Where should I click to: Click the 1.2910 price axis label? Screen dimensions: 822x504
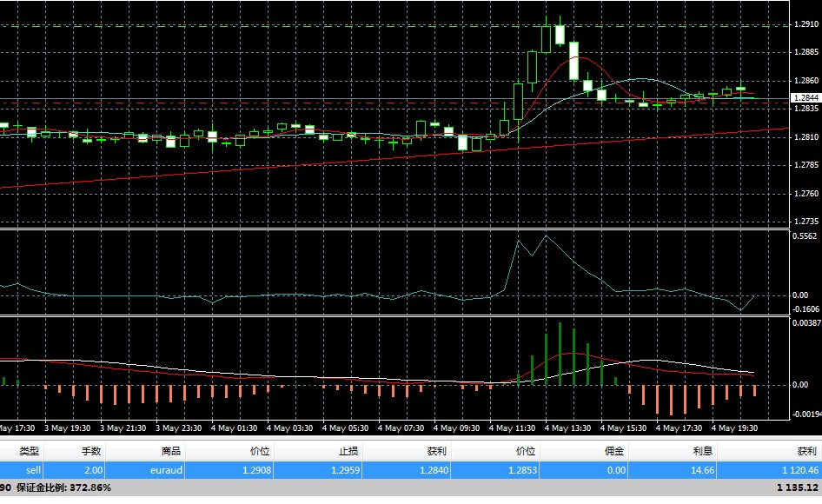(x=806, y=24)
